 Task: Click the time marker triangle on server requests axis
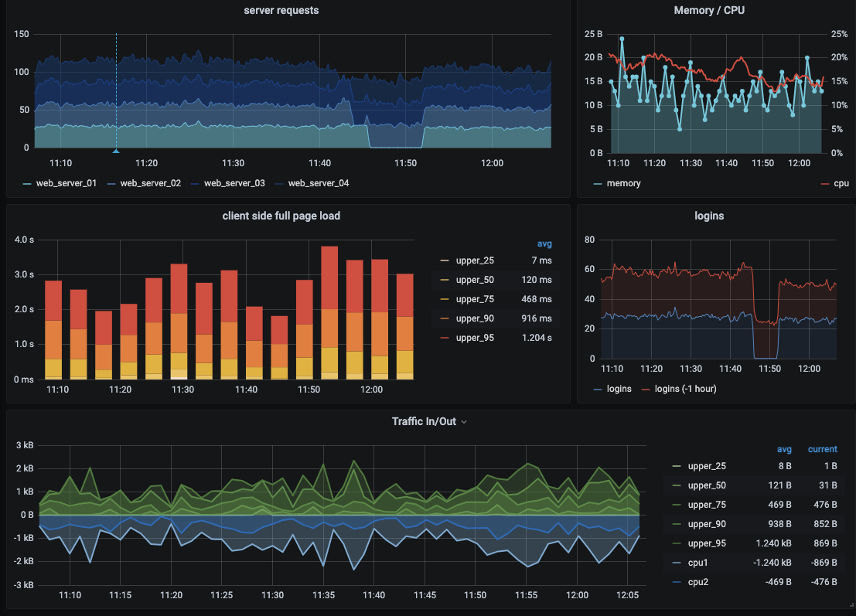[116, 151]
